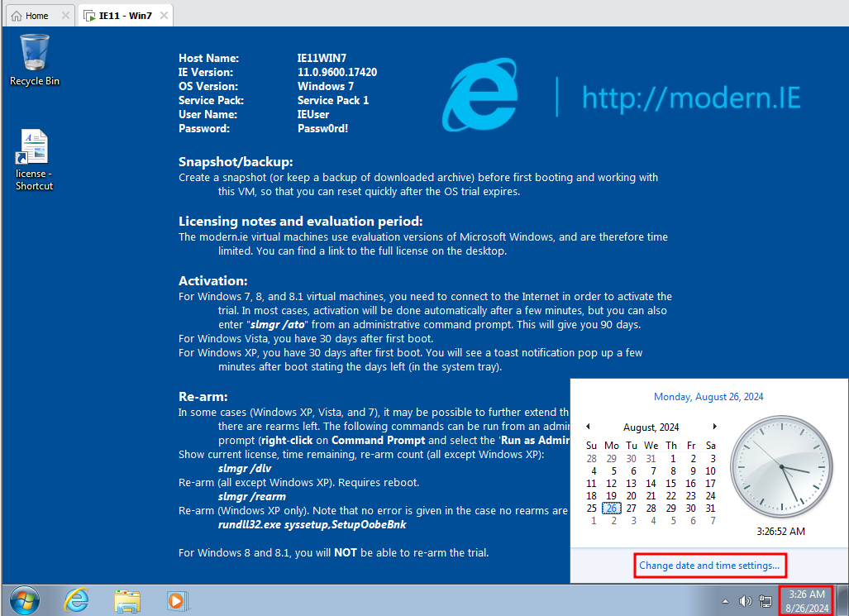849x616 pixels.
Task: Open Windows Explorer folder on taskbar
Action: [x=127, y=601]
